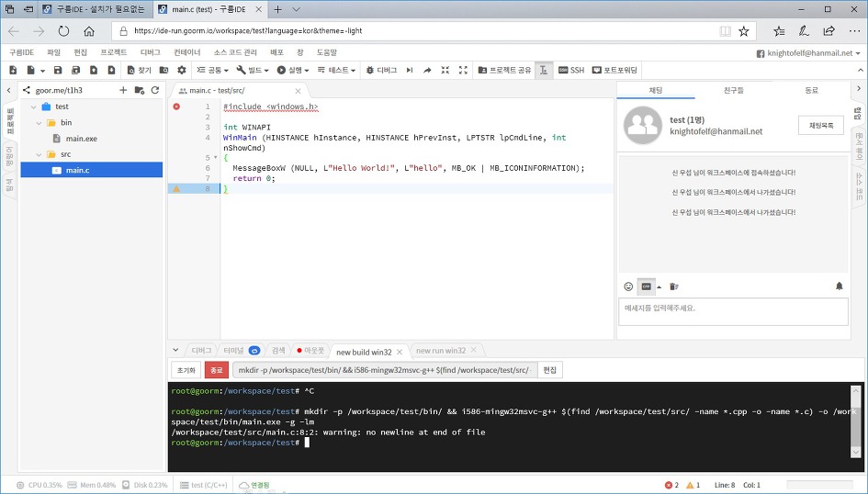868x494 pixels.
Task: Collapse the test project folder
Action: [x=34, y=107]
